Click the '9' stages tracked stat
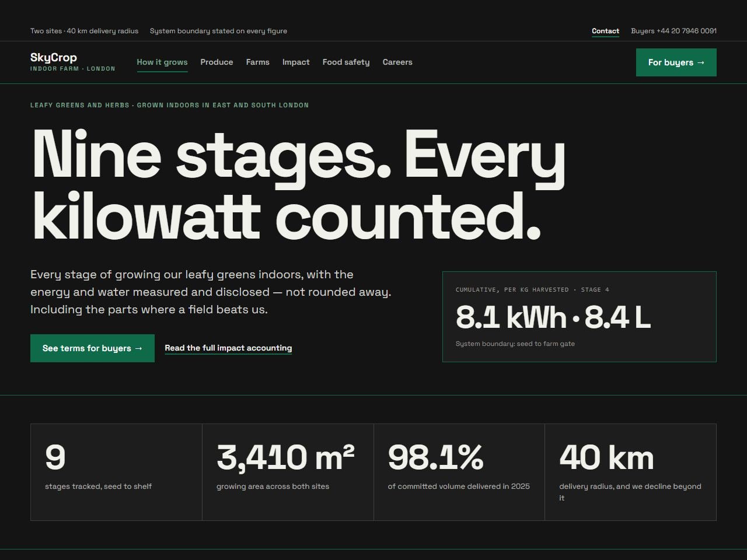This screenshot has height=560, width=747. click(x=55, y=457)
